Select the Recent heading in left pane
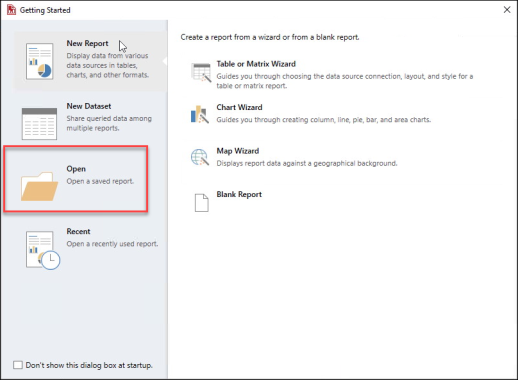The image size is (518, 380). 78,231
